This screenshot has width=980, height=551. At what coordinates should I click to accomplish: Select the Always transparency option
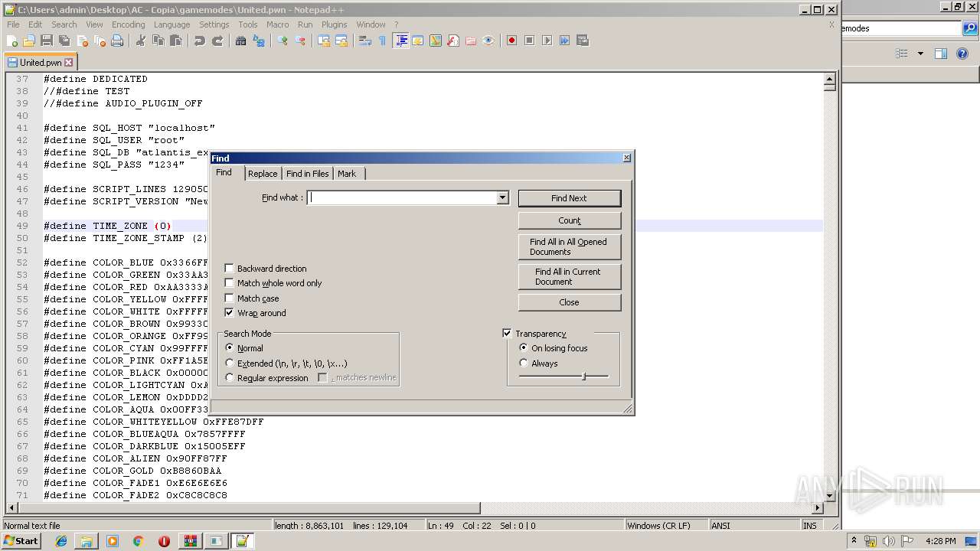524,364
